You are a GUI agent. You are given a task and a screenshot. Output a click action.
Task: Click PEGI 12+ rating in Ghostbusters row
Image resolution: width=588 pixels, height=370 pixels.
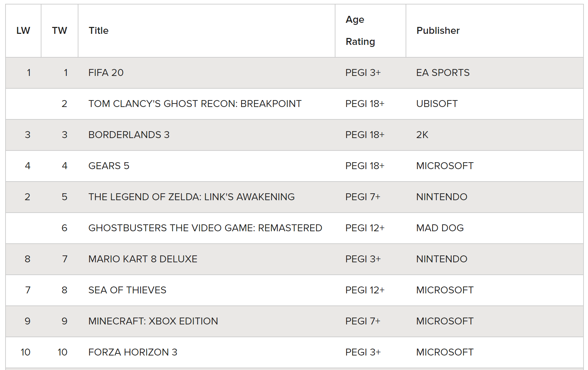(365, 228)
